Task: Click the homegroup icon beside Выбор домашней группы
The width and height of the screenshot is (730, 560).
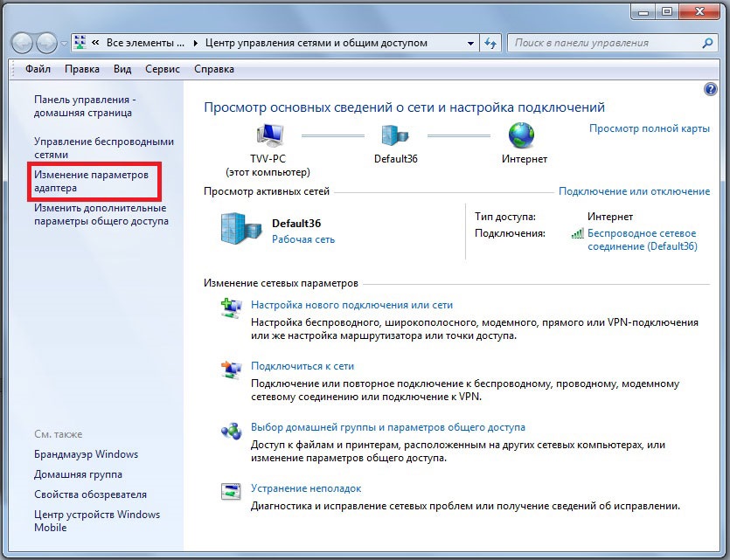Action: pos(232,431)
